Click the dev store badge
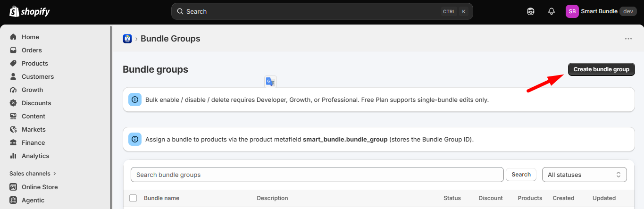Image resolution: width=644 pixels, height=209 pixels. pyautogui.click(x=628, y=11)
